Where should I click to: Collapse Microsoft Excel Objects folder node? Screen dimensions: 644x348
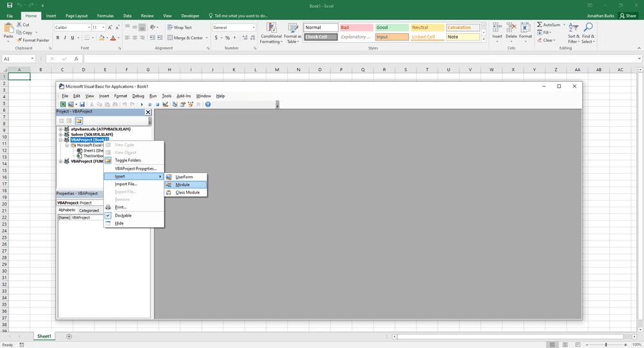click(x=66, y=145)
